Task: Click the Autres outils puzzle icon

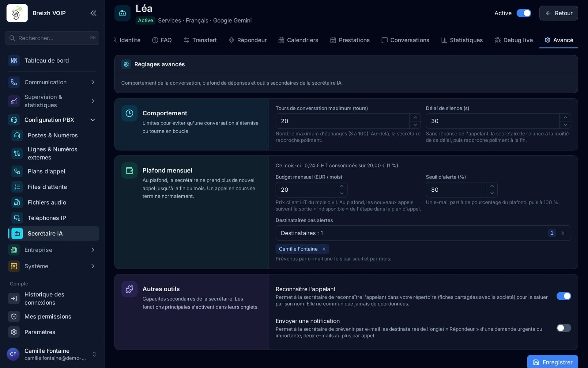Action: click(130, 289)
